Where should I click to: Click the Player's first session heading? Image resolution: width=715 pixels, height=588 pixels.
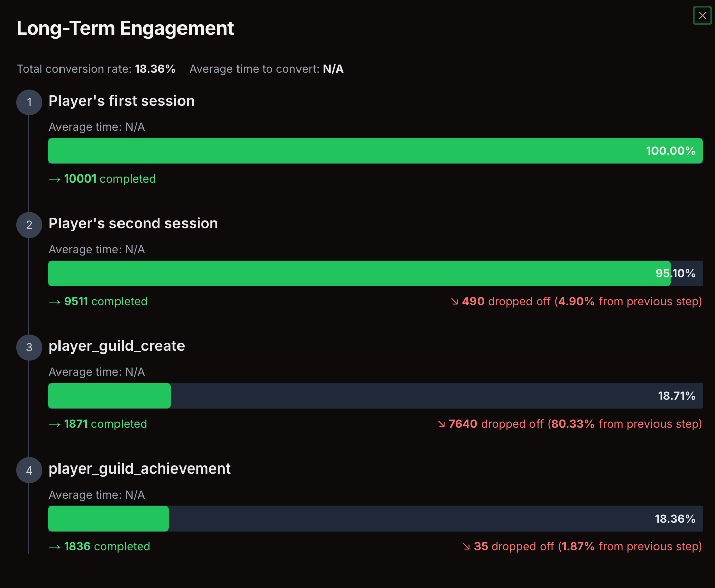click(122, 101)
